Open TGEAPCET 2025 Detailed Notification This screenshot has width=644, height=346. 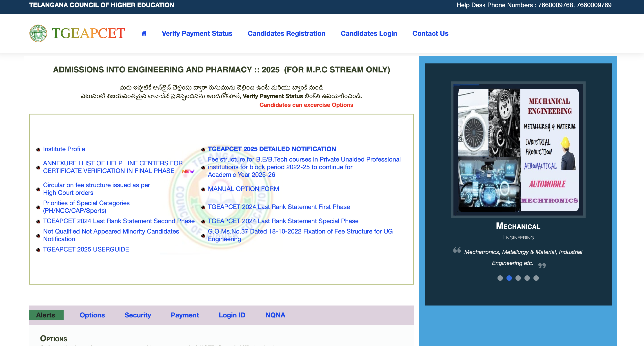272,149
